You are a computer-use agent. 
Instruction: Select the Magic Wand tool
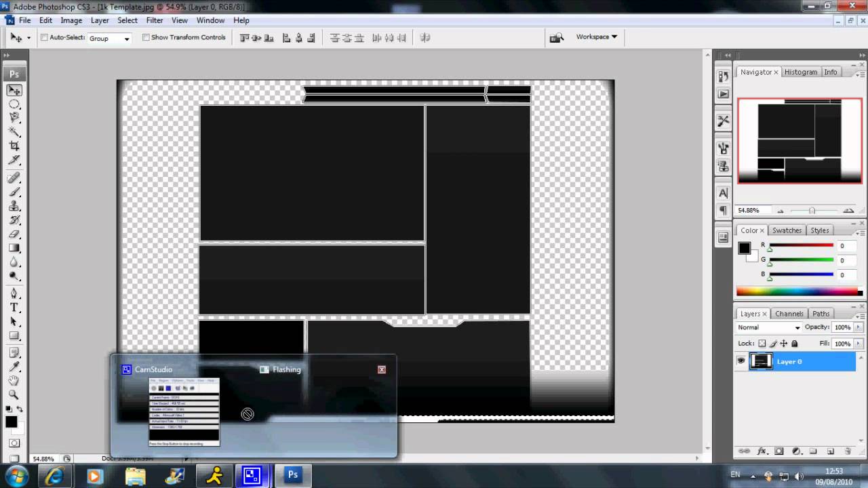click(14, 132)
